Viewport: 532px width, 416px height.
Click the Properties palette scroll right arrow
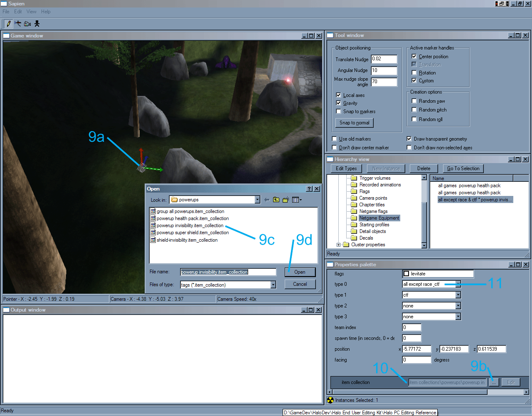point(526,392)
